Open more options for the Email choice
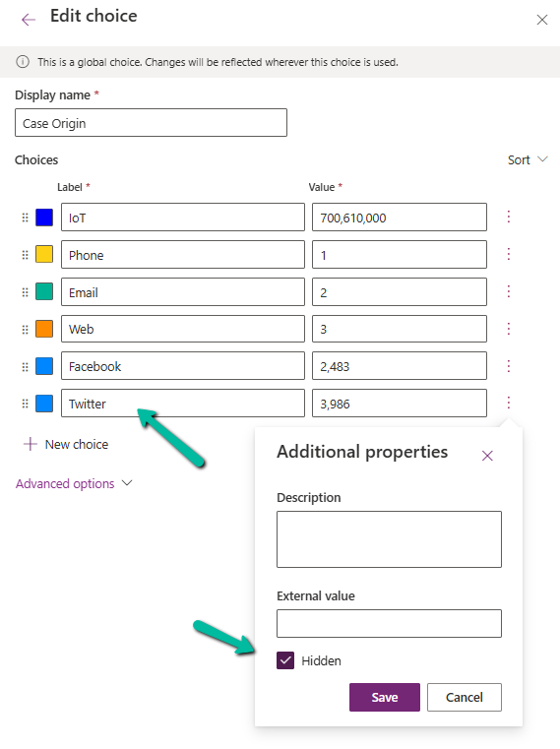 [x=509, y=291]
